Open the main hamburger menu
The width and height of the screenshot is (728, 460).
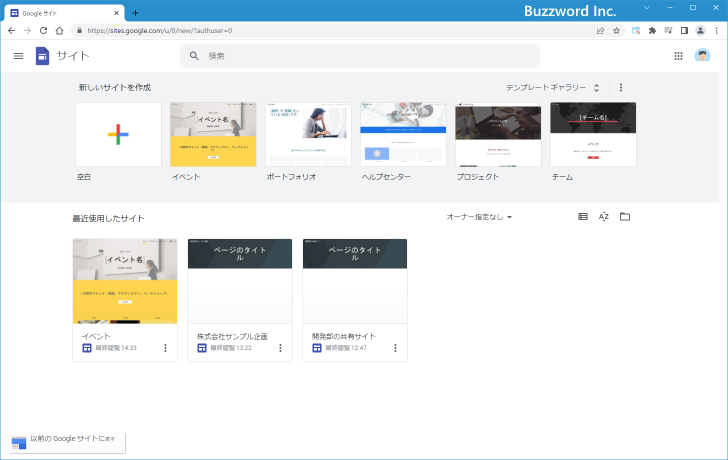point(18,56)
